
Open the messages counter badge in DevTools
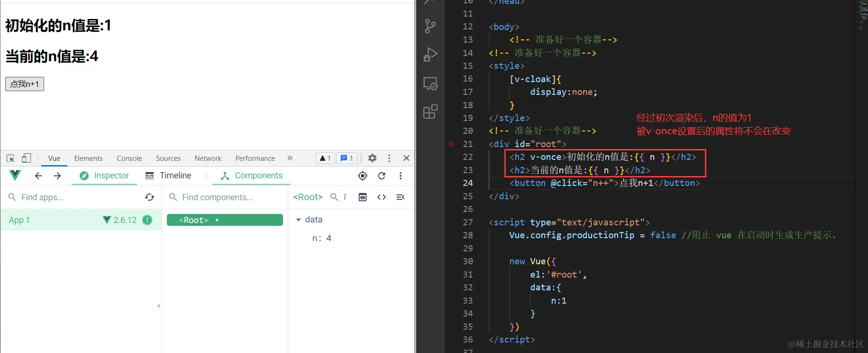pyautogui.click(x=347, y=158)
